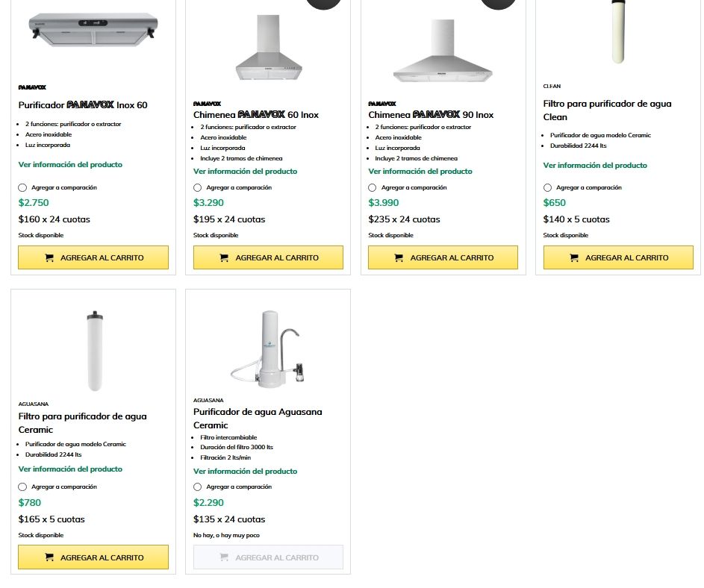Click cart icon on Chimenea Panavox 60 Inox

(x=225, y=257)
